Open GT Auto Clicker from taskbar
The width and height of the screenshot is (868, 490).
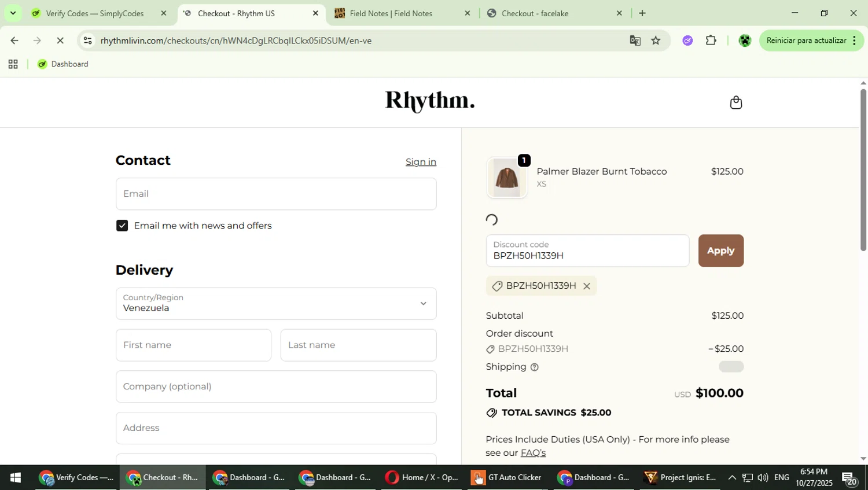click(x=507, y=478)
